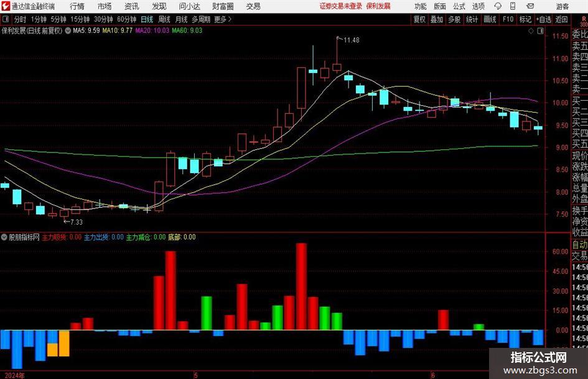Select the 日线 daily chart tab

coord(147,19)
